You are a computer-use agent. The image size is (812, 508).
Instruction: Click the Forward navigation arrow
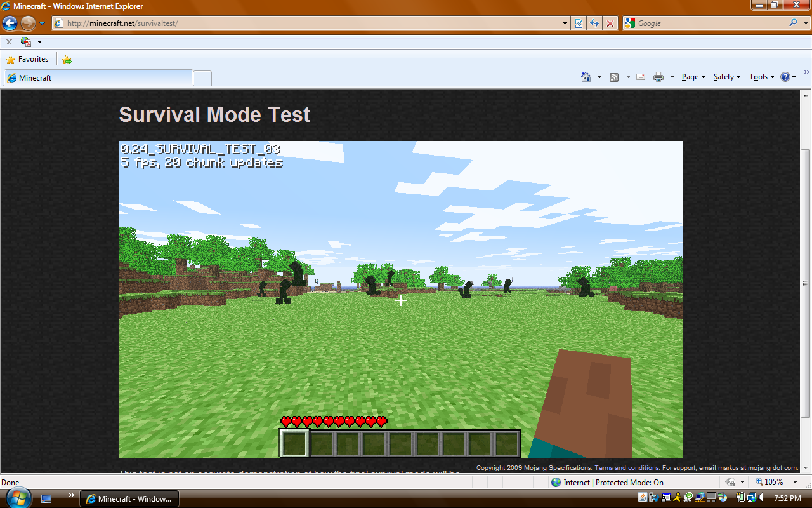[x=28, y=23]
